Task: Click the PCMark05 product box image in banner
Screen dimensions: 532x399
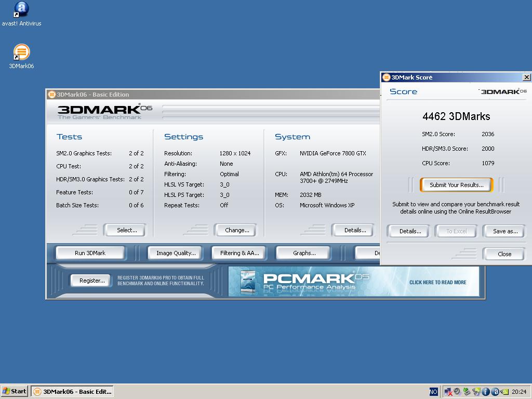Action: tap(248, 281)
